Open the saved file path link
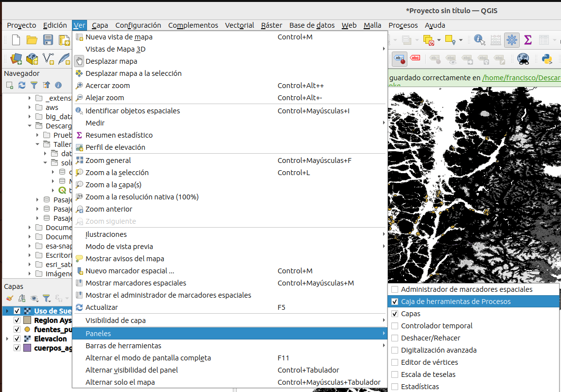Image resolution: width=561 pixels, height=392 pixels. 521,78
